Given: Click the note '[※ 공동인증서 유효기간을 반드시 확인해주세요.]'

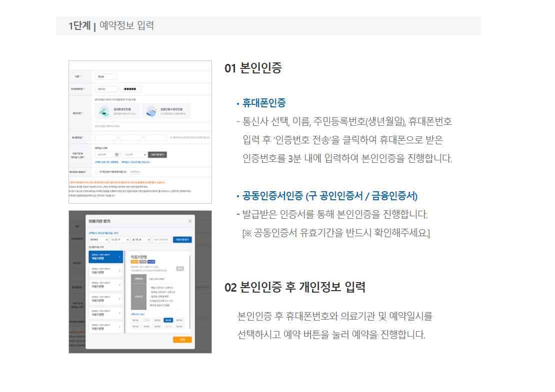Looking at the screenshot, I should [x=336, y=233].
